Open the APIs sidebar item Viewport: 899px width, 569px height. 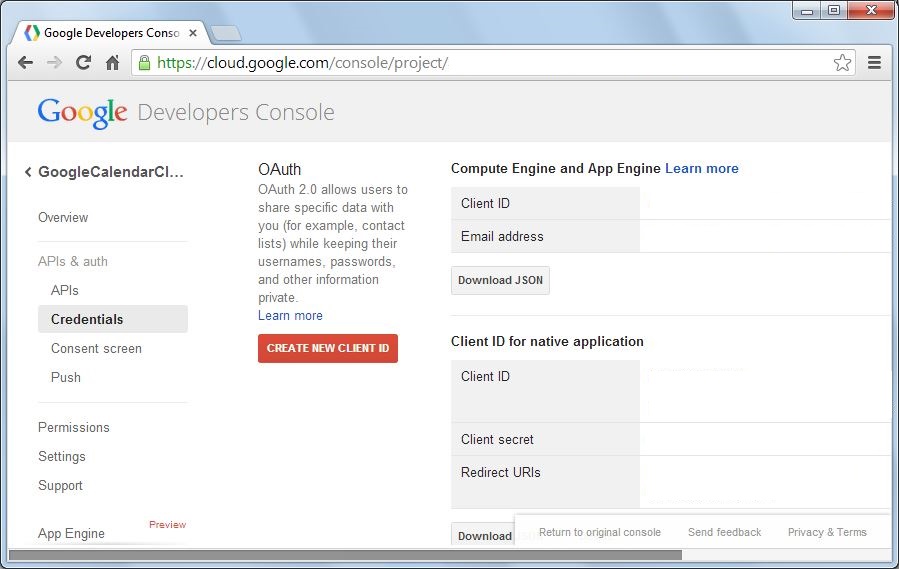(65, 290)
